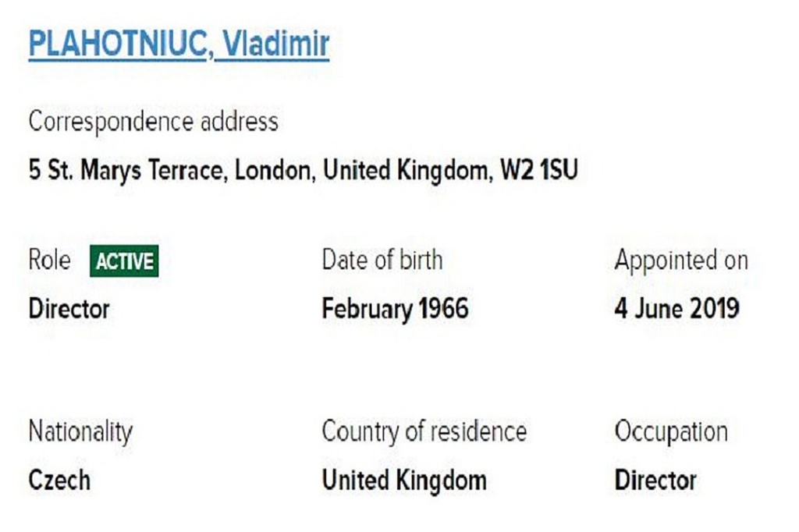Open the PLAHOTNIUC, Vladimir officer link
The image size is (799, 532).
(178, 44)
